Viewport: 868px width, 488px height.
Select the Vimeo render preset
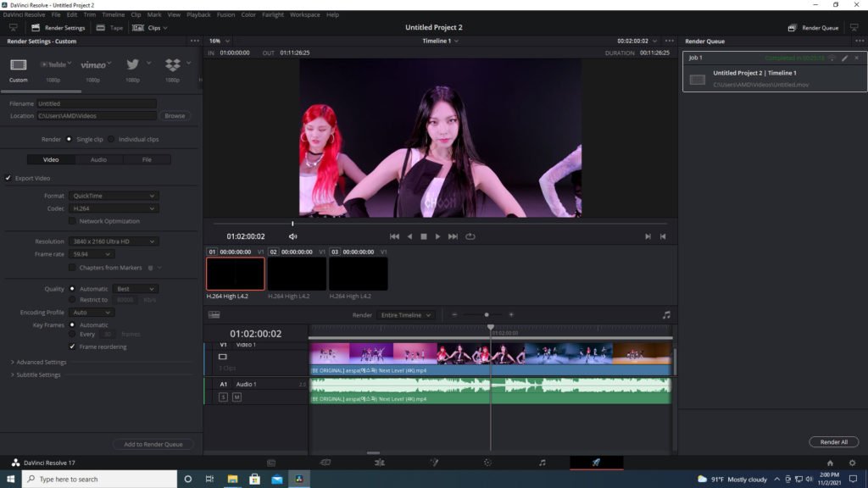[x=94, y=64]
